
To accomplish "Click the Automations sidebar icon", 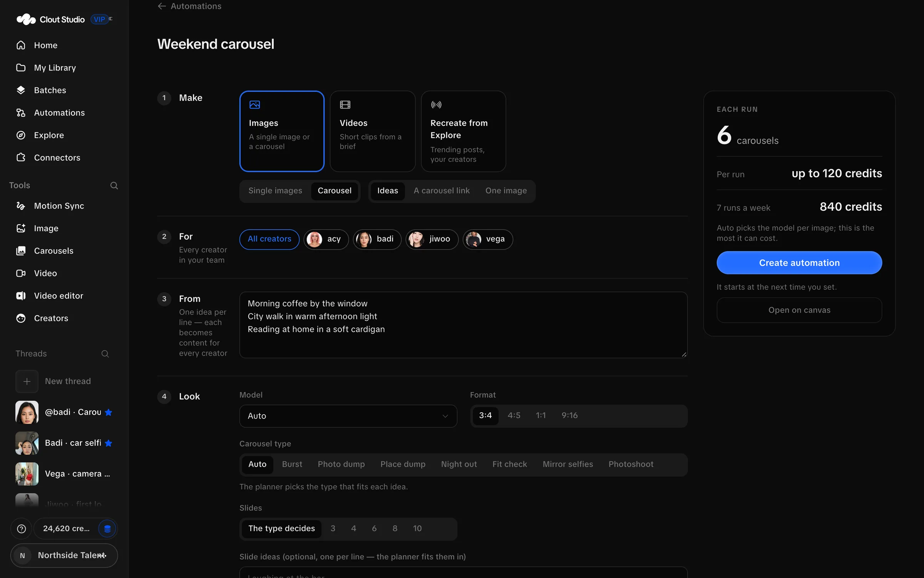I will pyautogui.click(x=21, y=113).
